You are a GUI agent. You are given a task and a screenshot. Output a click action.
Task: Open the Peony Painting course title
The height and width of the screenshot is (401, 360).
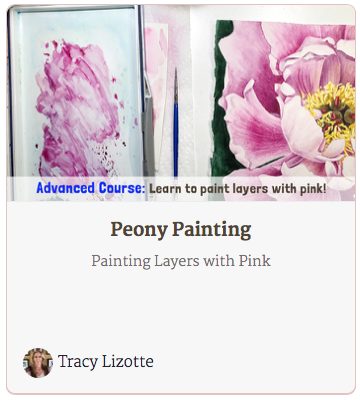tap(181, 230)
